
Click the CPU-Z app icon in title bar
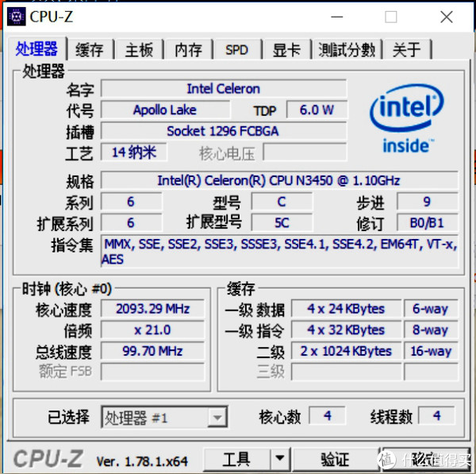point(16,17)
